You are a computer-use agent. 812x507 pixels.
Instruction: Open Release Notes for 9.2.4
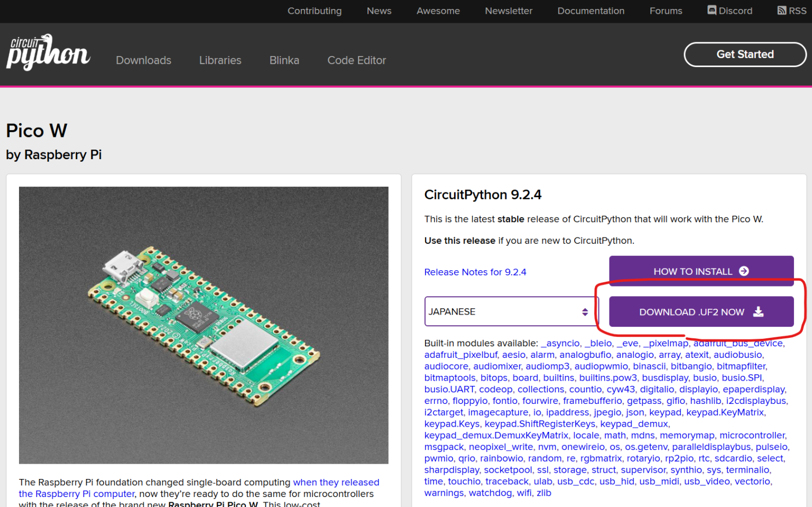click(x=475, y=272)
